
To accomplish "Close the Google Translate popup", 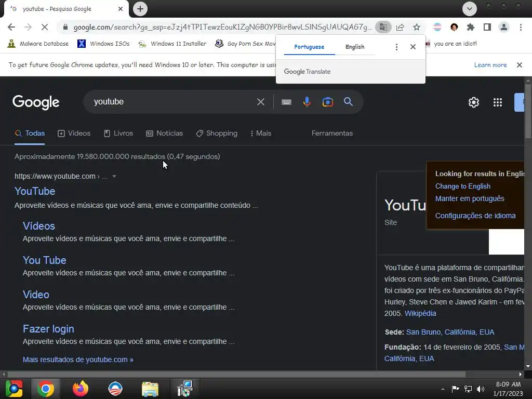I will (x=413, y=47).
